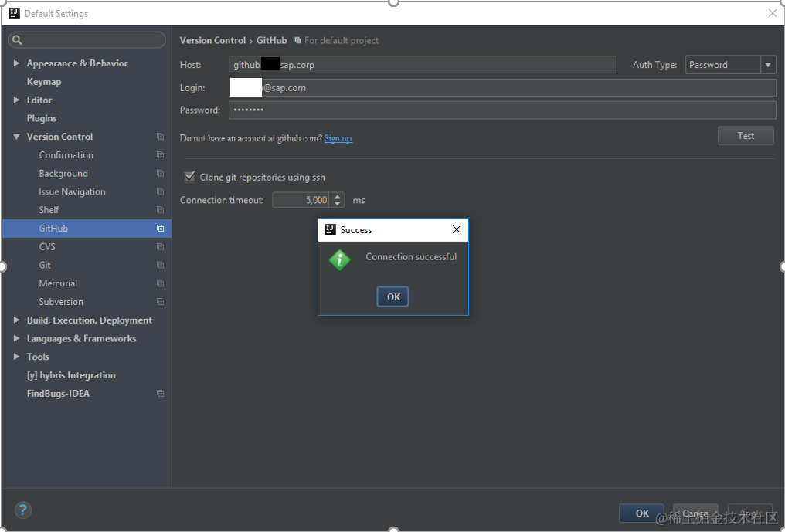Click the Test connection button

[x=746, y=136]
